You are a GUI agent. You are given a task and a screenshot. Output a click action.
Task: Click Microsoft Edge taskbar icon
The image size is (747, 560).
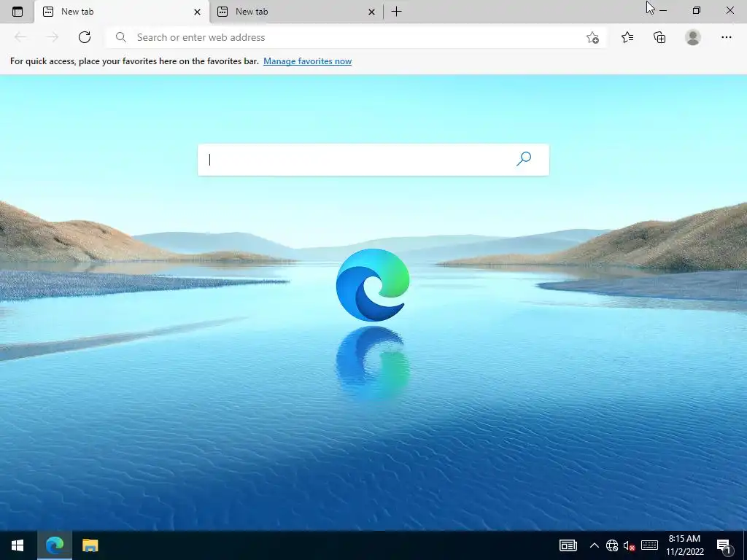[55, 545]
